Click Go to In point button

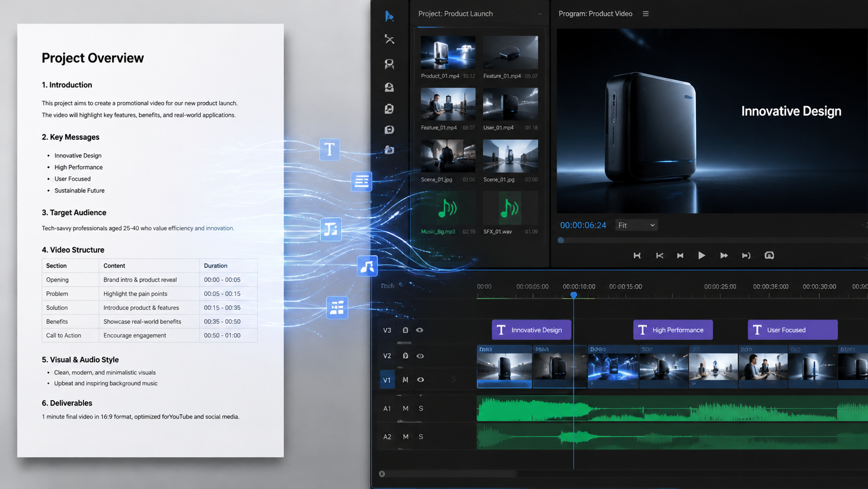coord(637,256)
